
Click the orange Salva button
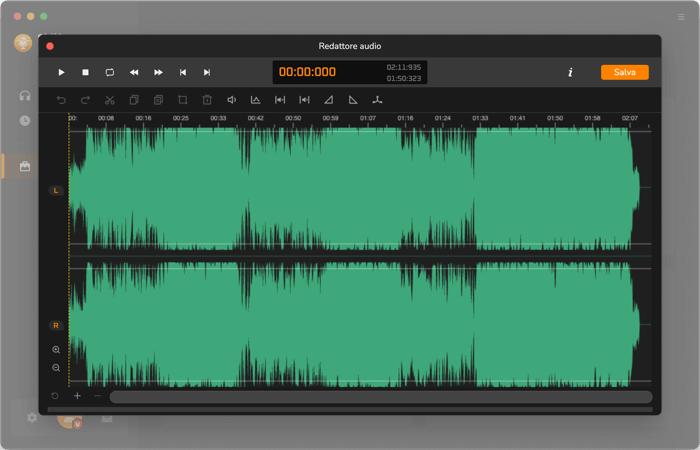point(625,72)
